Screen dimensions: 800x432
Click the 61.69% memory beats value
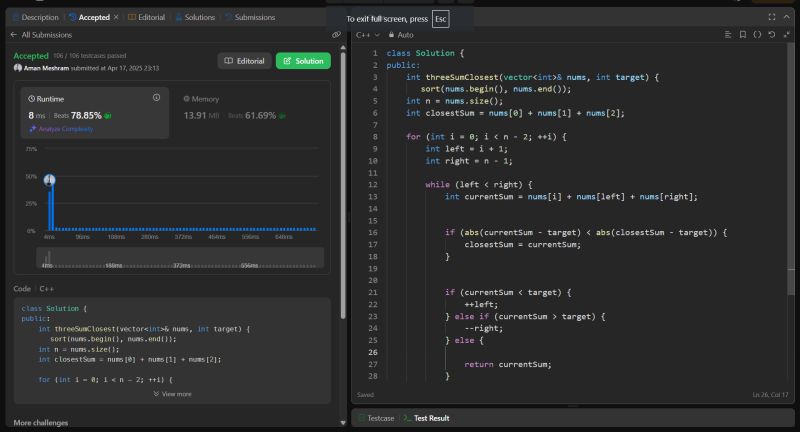point(260,115)
